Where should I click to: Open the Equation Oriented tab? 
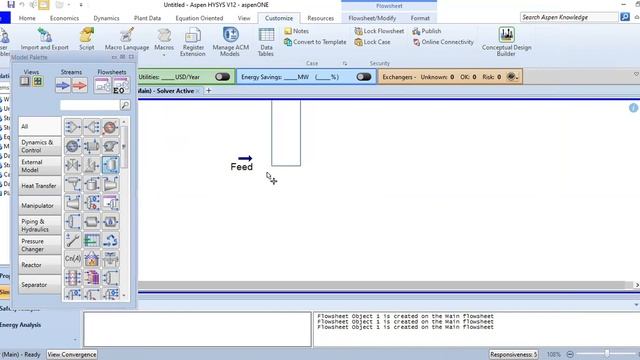tap(199, 18)
